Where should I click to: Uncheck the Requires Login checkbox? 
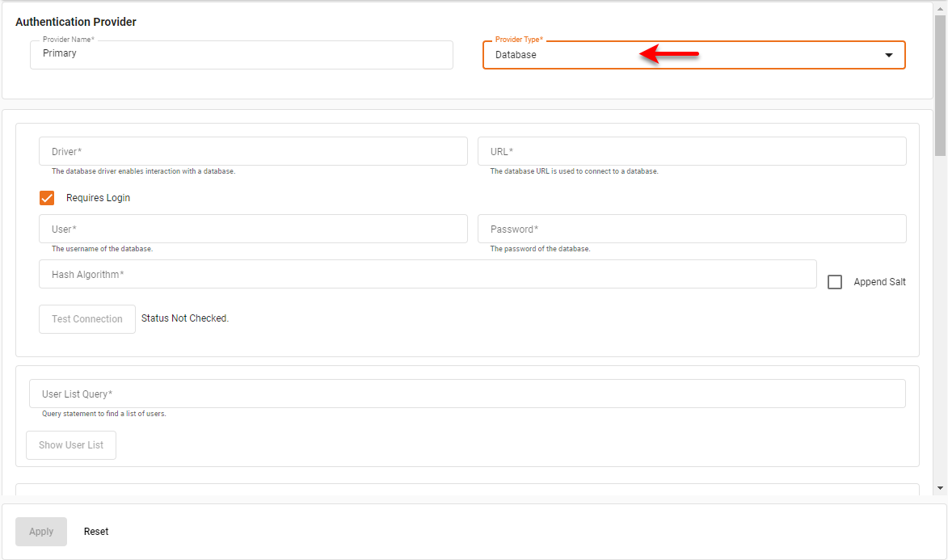coord(47,197)
